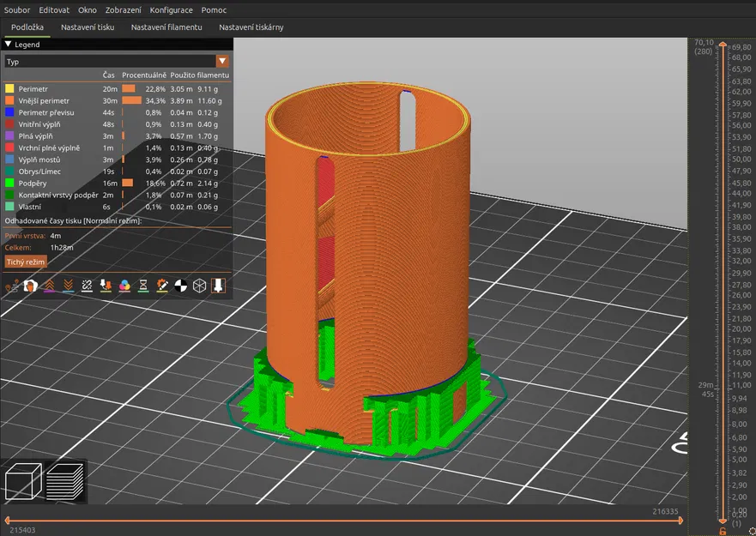Screen dimensions: 756x536
Task: Switch to 3D editor view cube icon
Action: click(x=23, y=482)
